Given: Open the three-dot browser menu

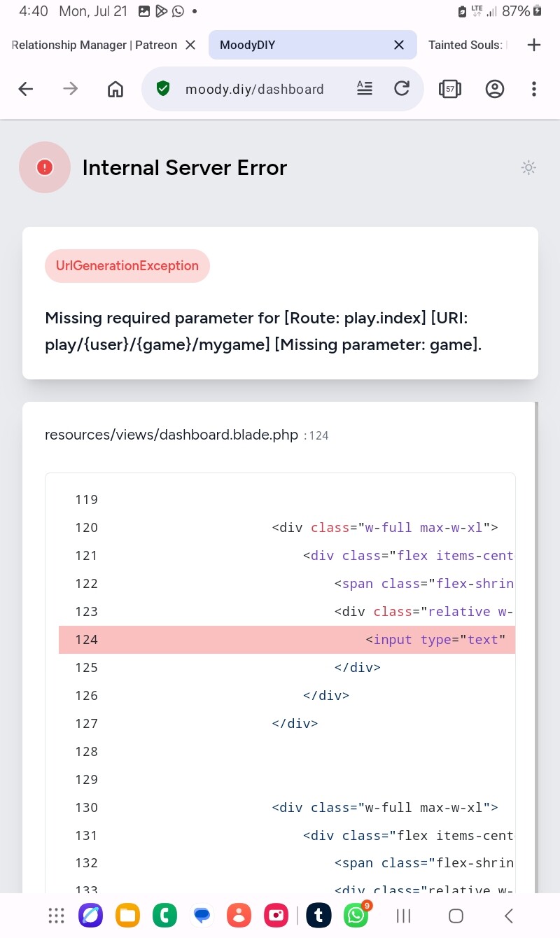Looking at the screenshot, I should [534, 89].
